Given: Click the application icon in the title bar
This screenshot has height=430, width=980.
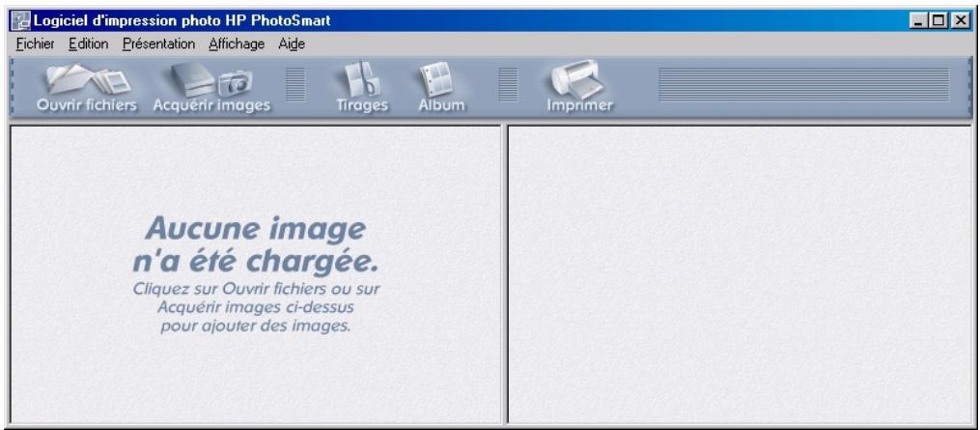Looking at the screenshot, I should (x=22, y=20).
